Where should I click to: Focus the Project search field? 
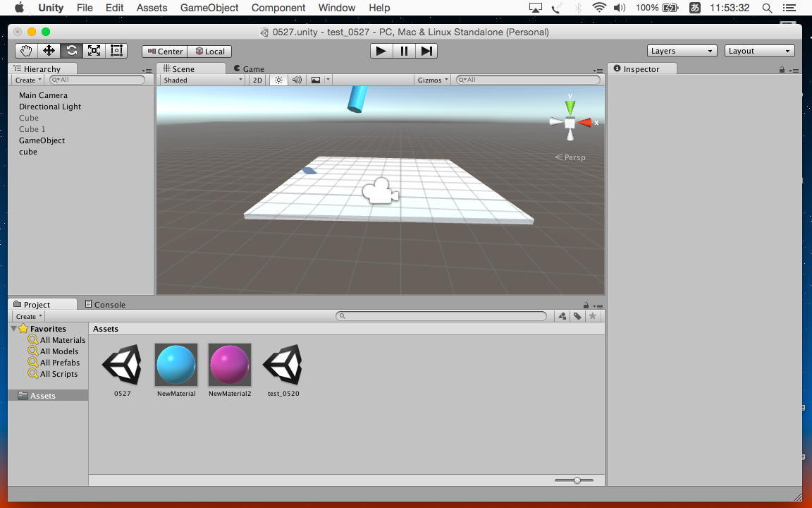point(441,315)
